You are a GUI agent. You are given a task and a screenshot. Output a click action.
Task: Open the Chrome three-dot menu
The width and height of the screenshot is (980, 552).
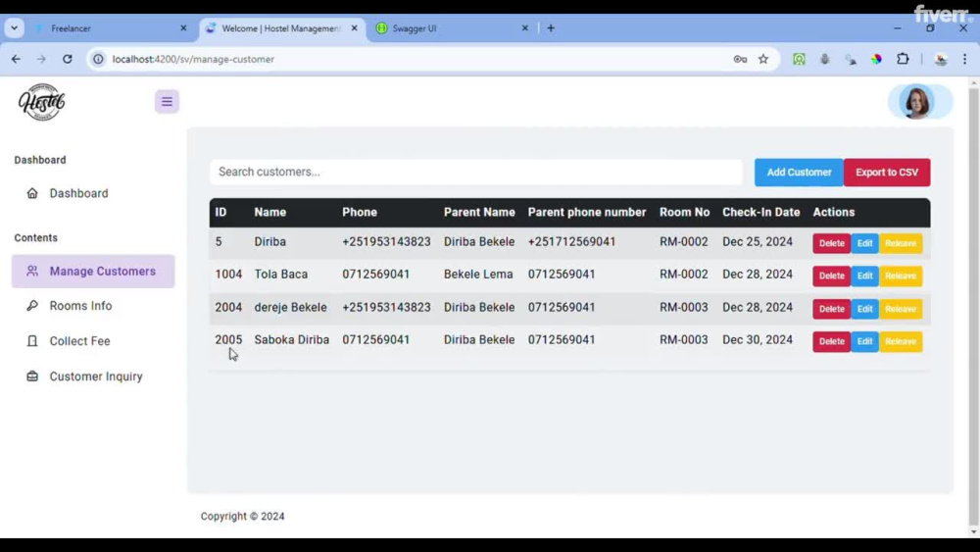tap(964, 59)
